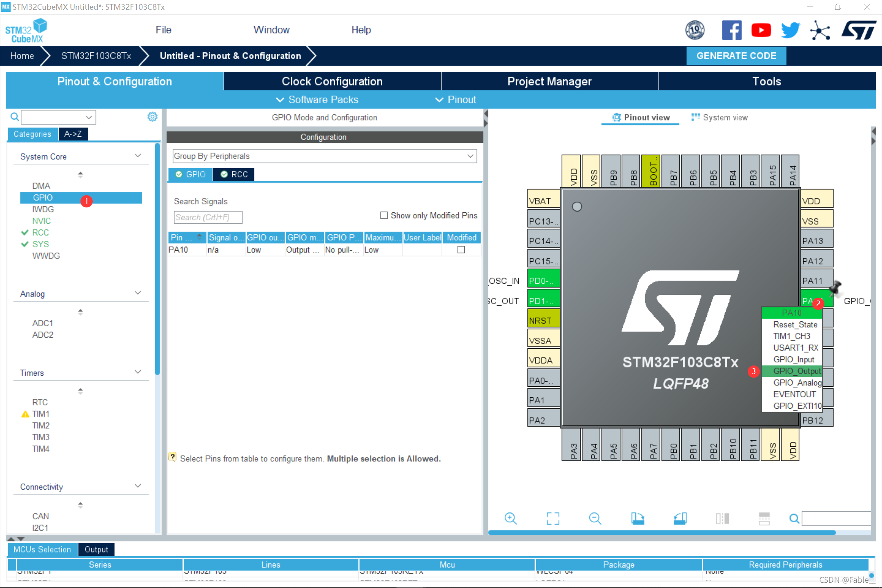Toggle the Show only Modified Pins checkbox
The image size is (882, 588).
383,215
